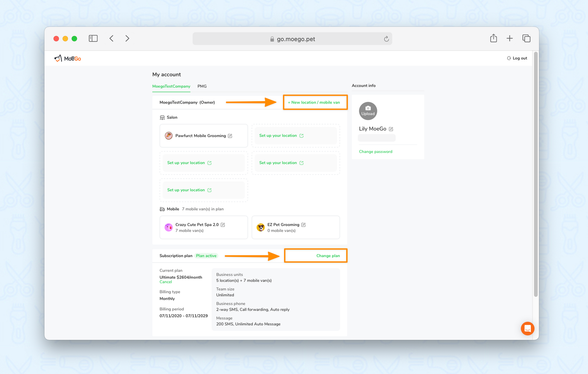
Task: Switch to the PMG company tab
Action: pyautogui.click(x=202, y=86)
